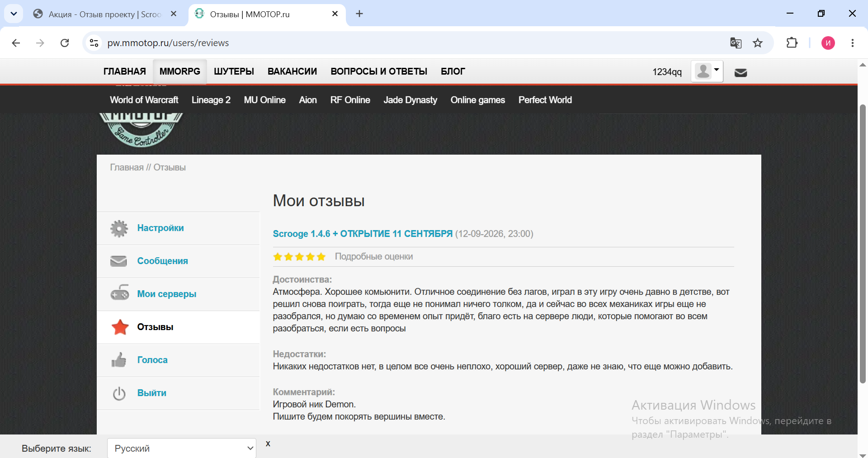Open the Scrooge 1.4.6 server review link
Image resolution: width=868 pixels, height=458 pixels.
[x=363, y=234]
